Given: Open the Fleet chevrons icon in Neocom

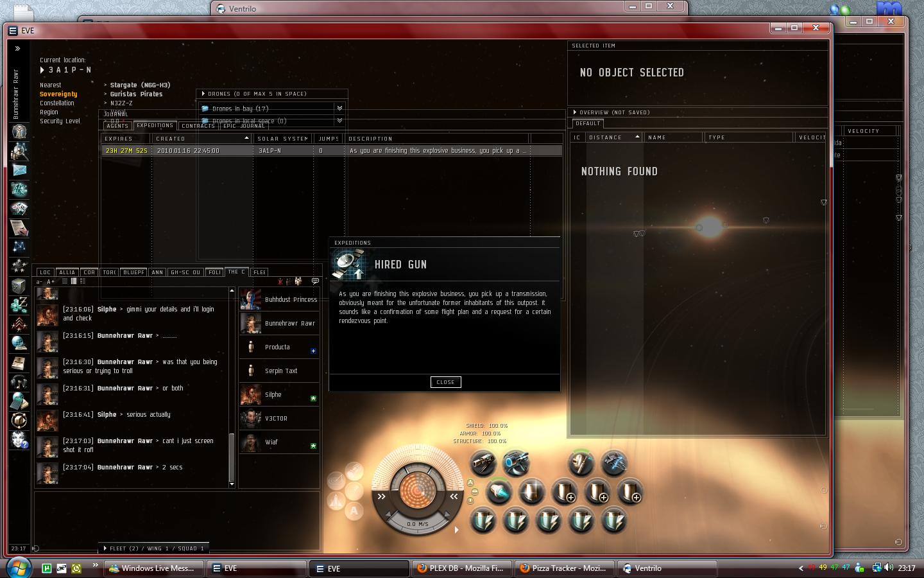Looking at the screenshot, I should pos(19,324).
